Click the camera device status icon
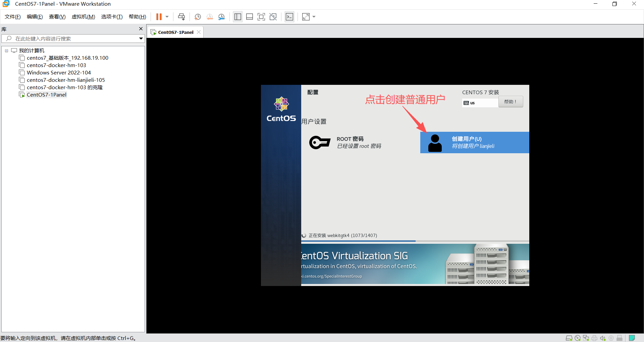644x342 pixels. [611, 338]
